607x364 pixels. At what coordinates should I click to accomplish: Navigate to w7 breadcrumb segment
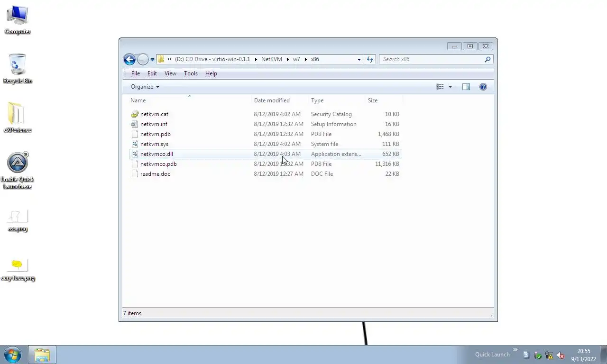coord(296,59)
